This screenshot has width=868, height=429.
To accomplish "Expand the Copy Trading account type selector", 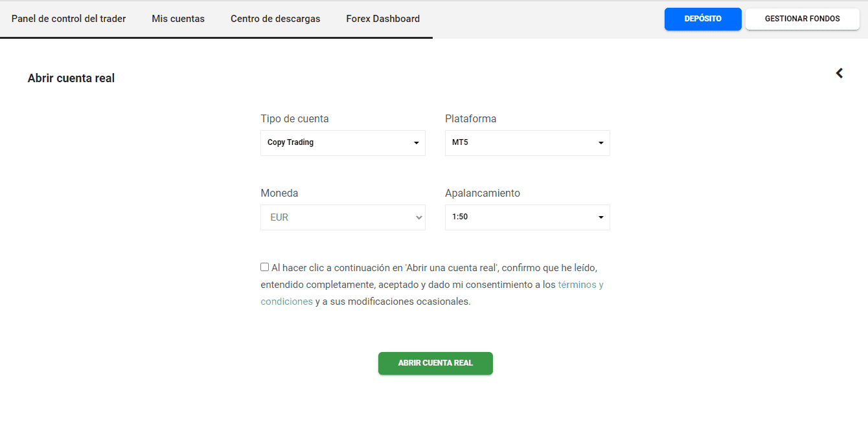I will point(343,142).
